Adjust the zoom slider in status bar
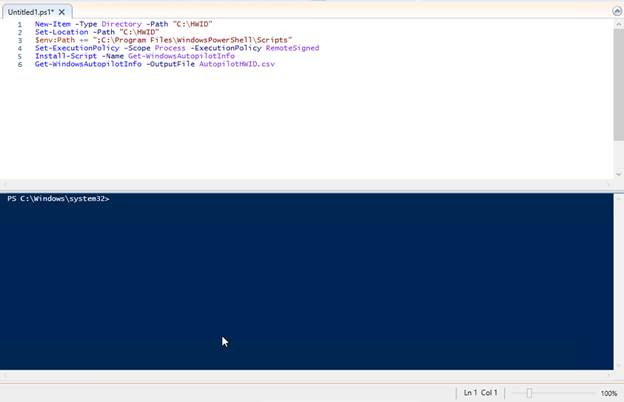Screen dimensions: 624x402 529,393
